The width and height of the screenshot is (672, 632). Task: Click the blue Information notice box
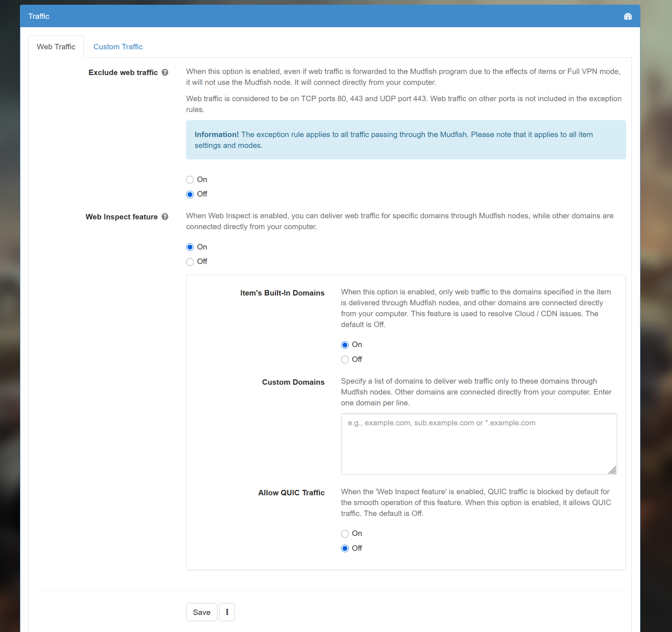[406, 140]
